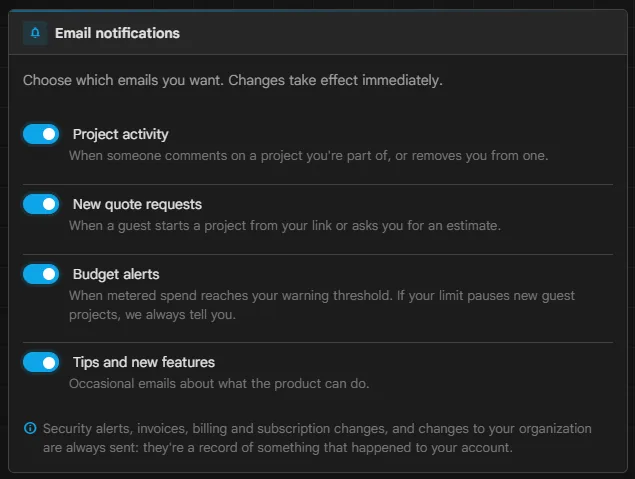Turn off New quote requests toggle
The height and width of the screenshot is (479, 635).
point(41,204)
